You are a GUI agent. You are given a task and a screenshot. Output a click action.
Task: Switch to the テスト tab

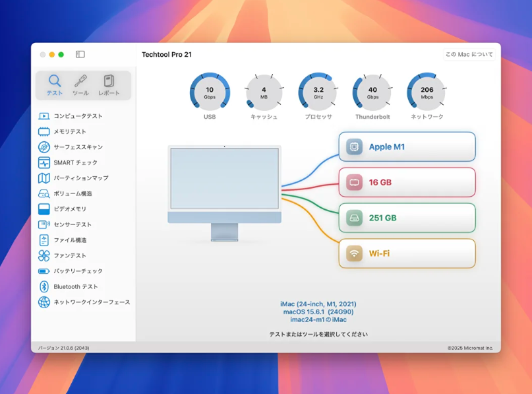click(x=55, y=85)
